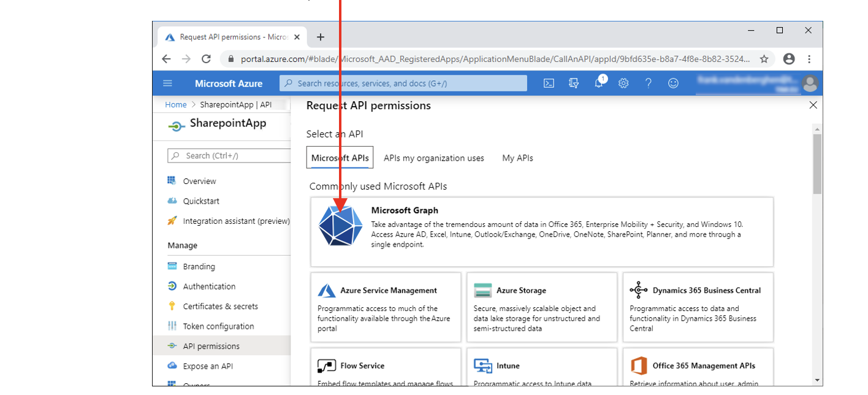The image size is (868, 395).
Task: Open the feedback smiley icon
Action: click(x=673, y=83)
